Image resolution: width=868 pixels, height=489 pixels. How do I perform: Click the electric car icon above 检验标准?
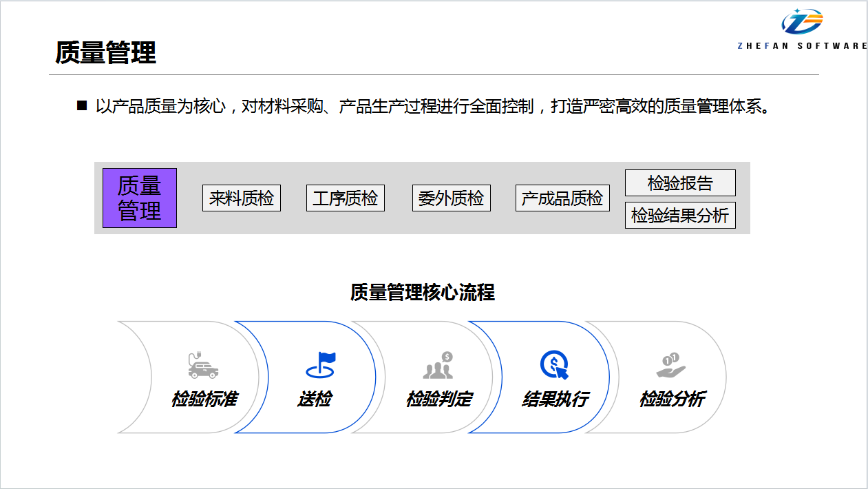pyautogui.click(x=202, y=365)
